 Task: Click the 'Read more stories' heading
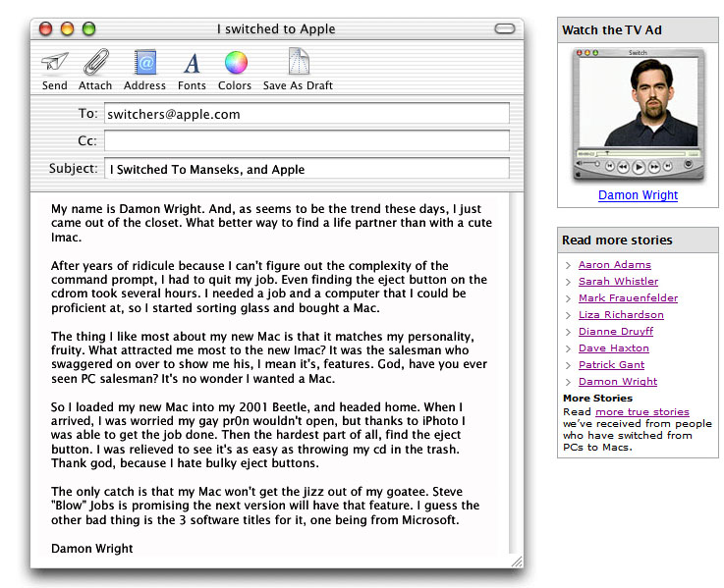pyautogui.click(x=617, y=240)
